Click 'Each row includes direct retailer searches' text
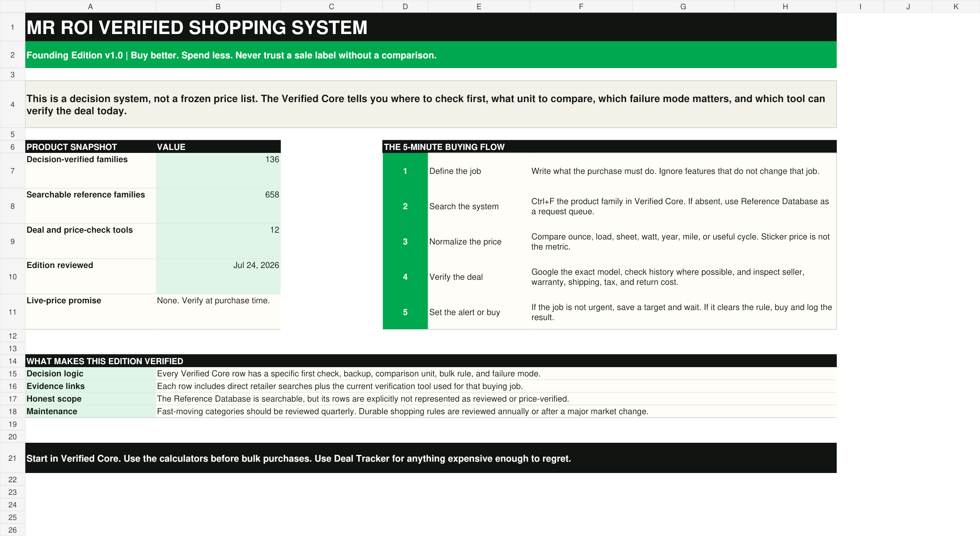The image size is (980, 536). [x=496, y=386]
